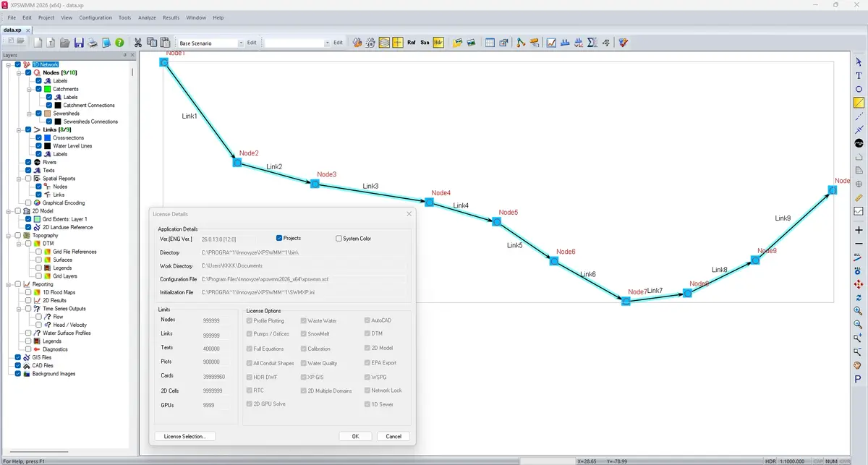The height and width of the screenshot is (465, 868).
Task: Open the Analyze menu
Action: 147,17
